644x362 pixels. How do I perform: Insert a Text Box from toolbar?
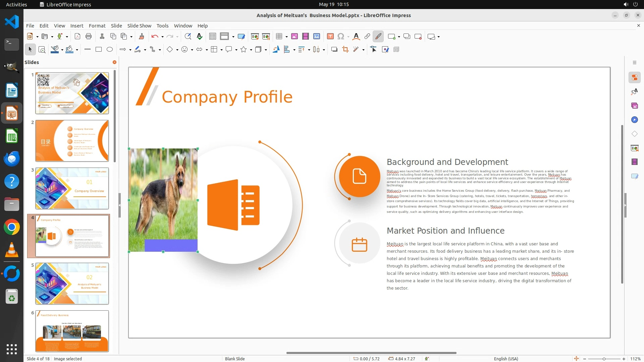pyautogui.click(x=330, y=37)
